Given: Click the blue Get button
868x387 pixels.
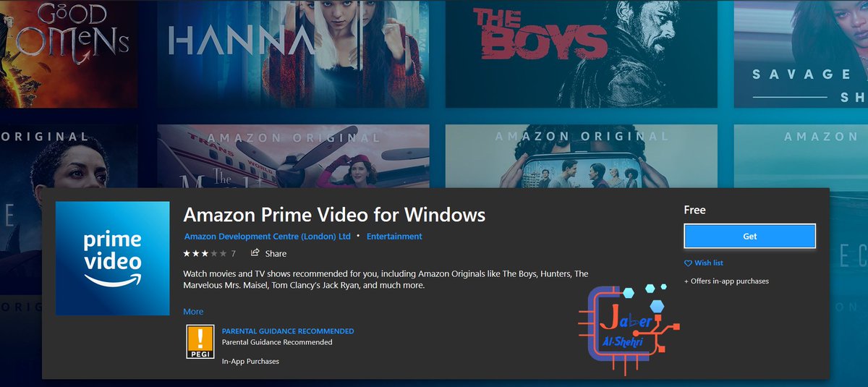Looking at the screenshot, I should pos(749,237).
